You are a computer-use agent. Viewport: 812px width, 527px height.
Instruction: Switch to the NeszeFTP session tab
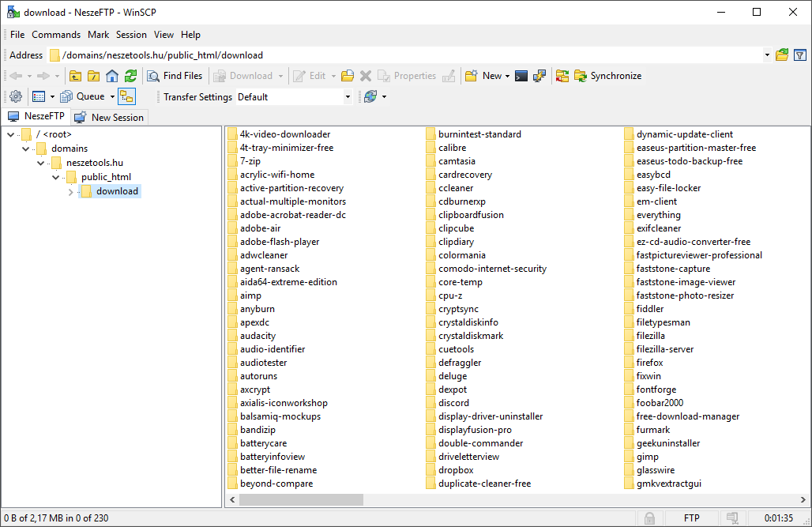click(36, 116)
